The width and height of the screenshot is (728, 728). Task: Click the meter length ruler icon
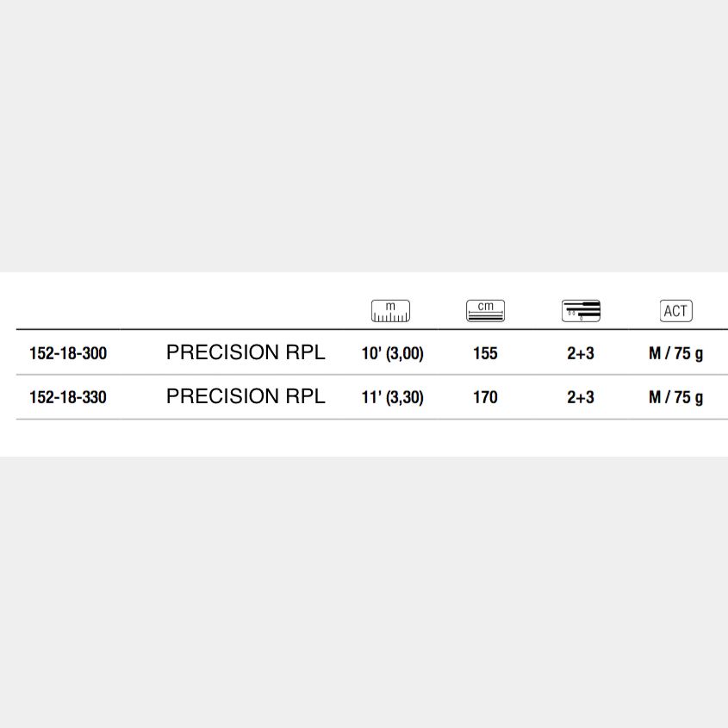coord(390,311)
